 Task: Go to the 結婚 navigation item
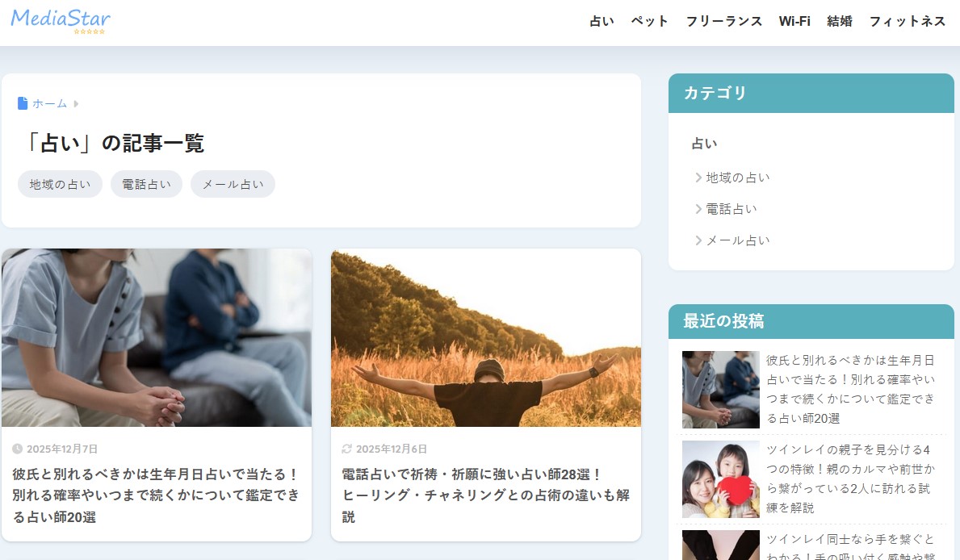coord(840,21)
